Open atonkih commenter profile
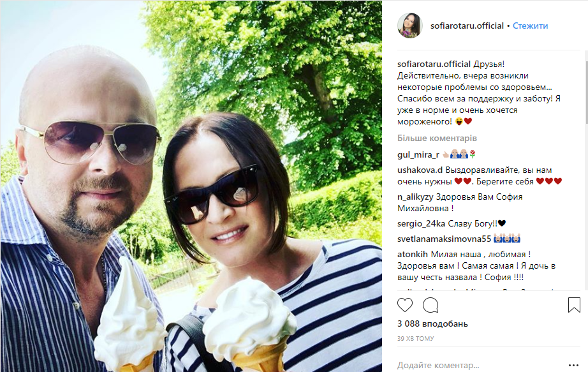Viewport: 588px width, 372px height. [413, 254]
